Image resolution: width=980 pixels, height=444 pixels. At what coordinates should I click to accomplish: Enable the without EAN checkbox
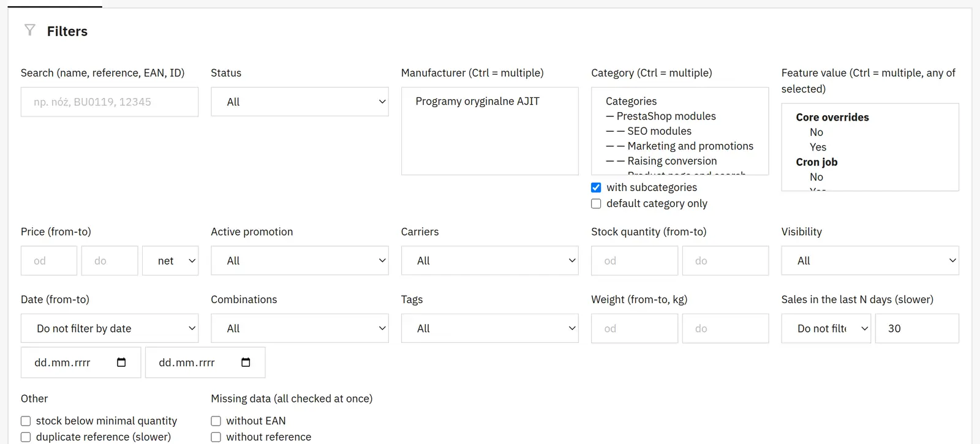216,421
